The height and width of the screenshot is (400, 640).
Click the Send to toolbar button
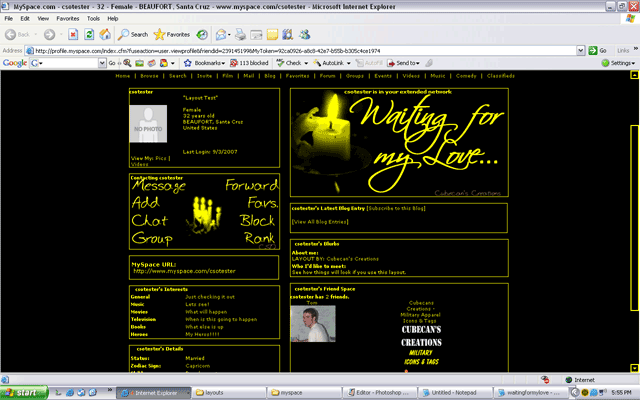point(403,63)
